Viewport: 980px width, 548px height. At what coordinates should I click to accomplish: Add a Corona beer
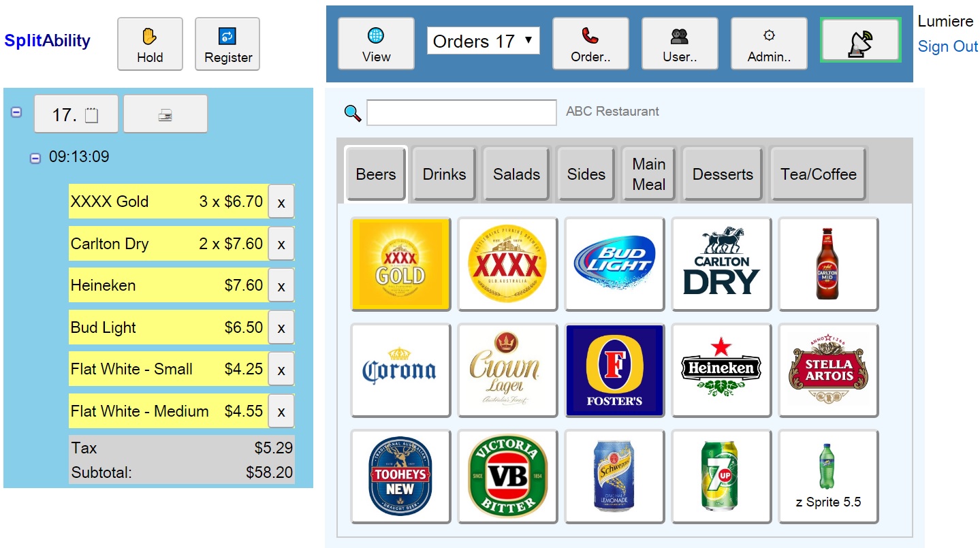[400, 370]
